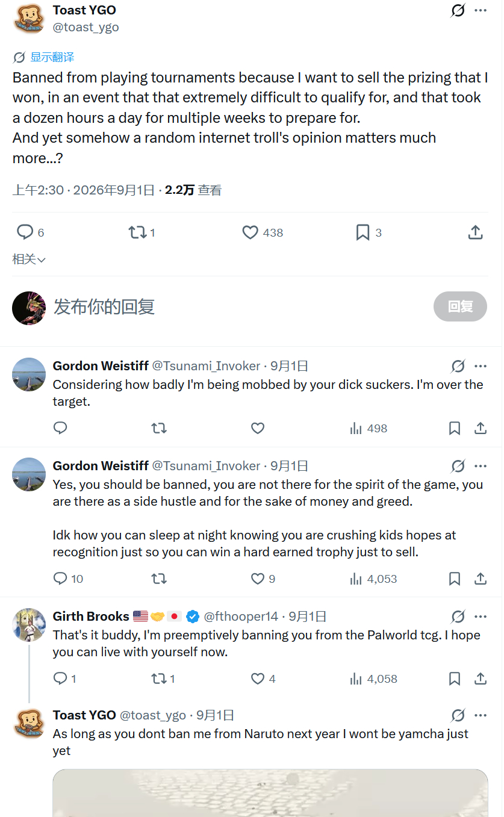Open more options menu on main tweet
This screenshot has width=504, height=817.
click(x=480, y=10)
